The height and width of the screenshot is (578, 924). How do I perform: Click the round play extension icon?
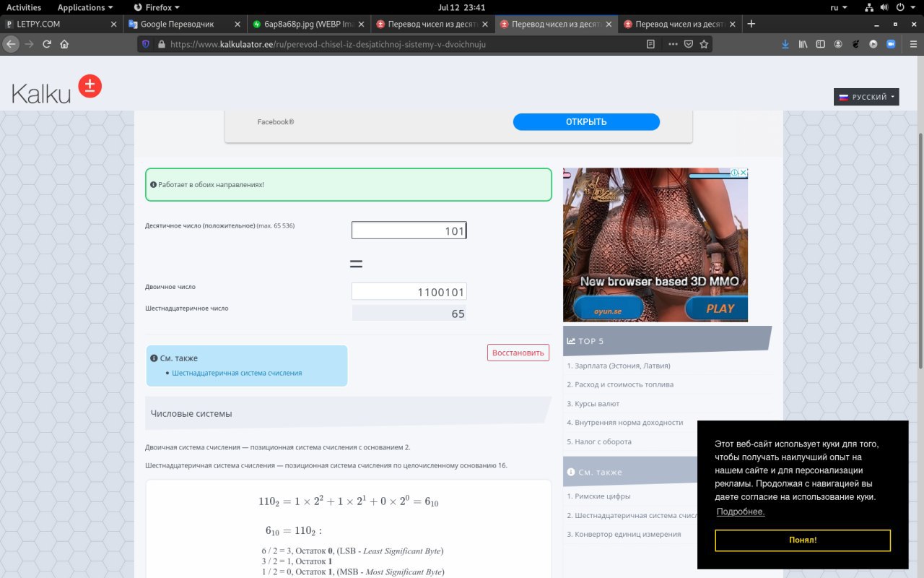pyautogui.click(x=873, y=44)
